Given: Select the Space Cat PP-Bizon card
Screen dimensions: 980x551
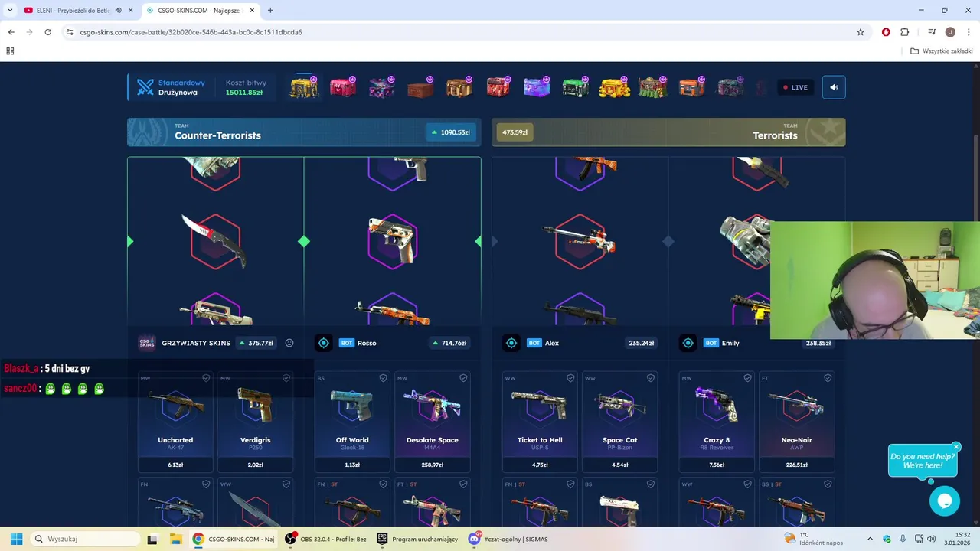Looking at the screenshot, I should click(x=620, y=422).
